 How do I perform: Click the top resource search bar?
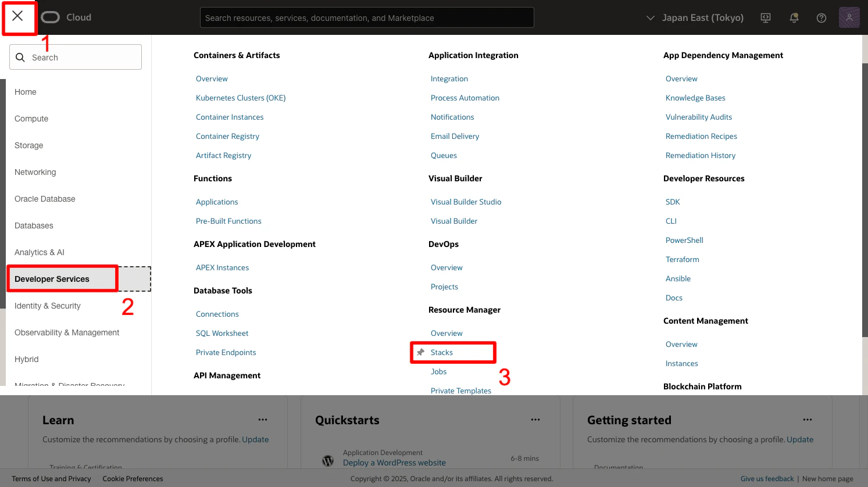coord(367,17)
